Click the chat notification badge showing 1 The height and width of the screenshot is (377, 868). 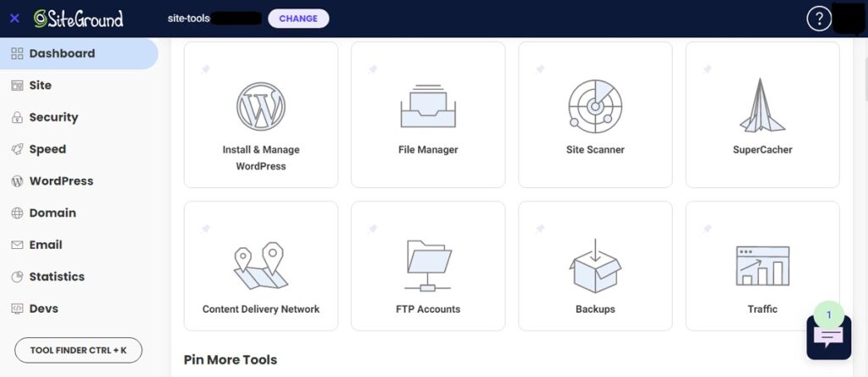[x=829, y=315]
